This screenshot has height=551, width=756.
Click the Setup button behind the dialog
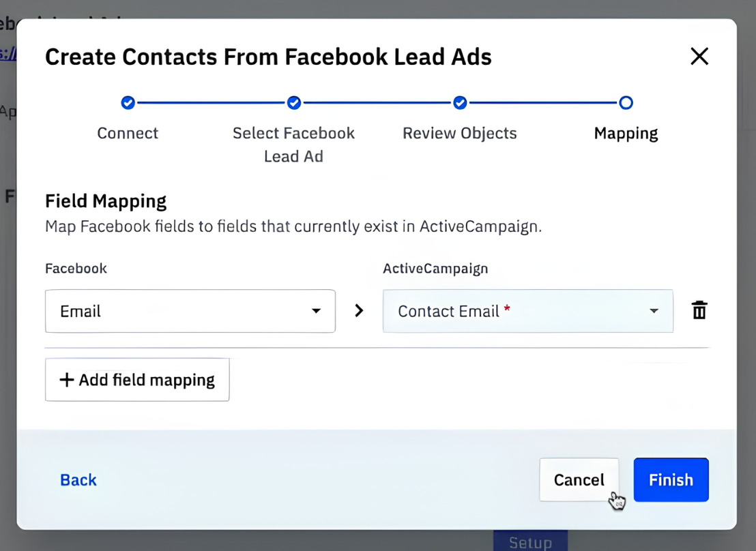[x=530, y=541]
